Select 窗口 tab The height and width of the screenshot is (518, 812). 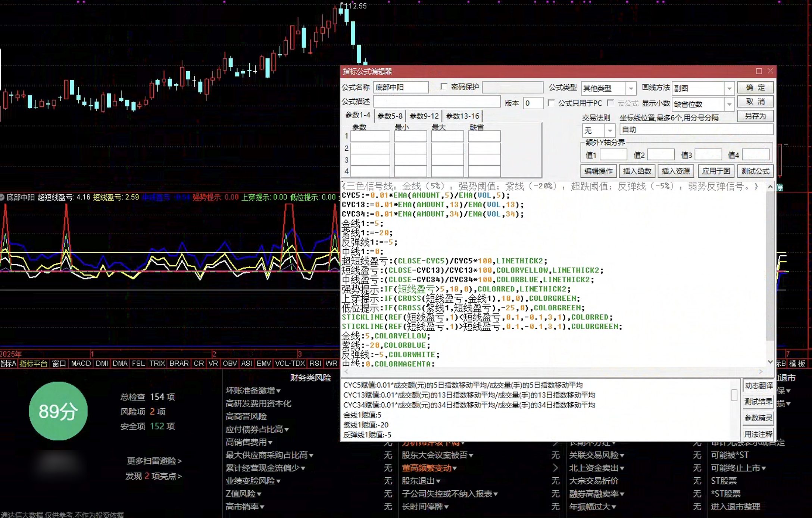pyautogui.click(x=59, y=363)
